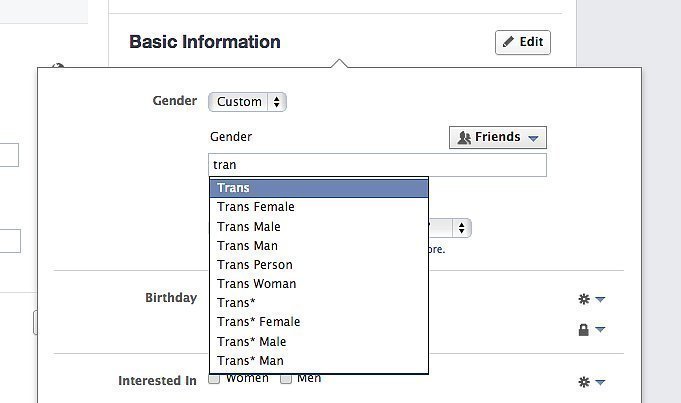This screenshot has height=403, width=681.
Task: Pick 'Trans Person' from the list
Action: 319,265
